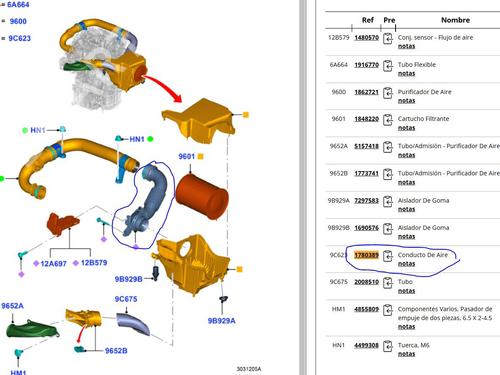This screenshot has height=375, width=500.
Task: Click the Pre icon for Tubo Flexible row
Action: point(388,65)
